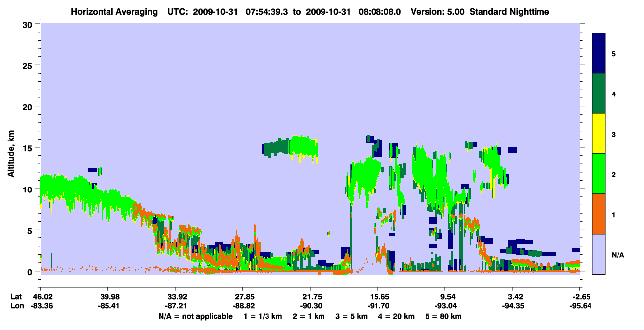
Task: Click the dark blue colorbar segment for 5
Action: (599, 53)
